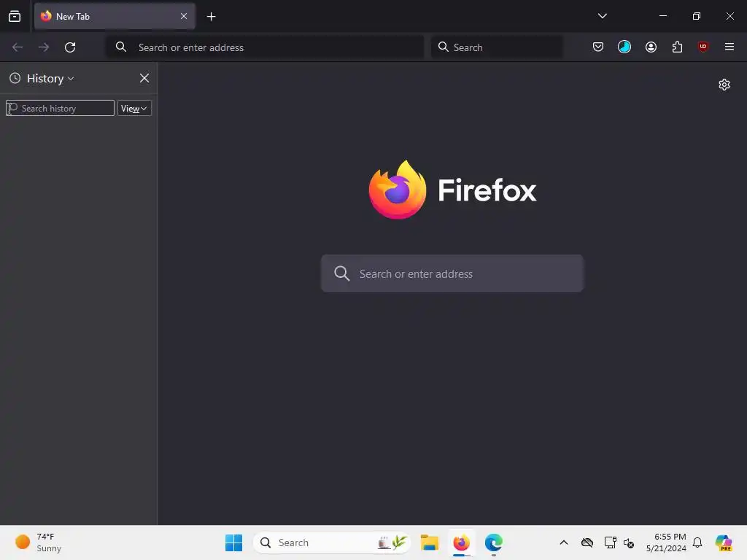Click the cyan circular extension icon
The width and height of the screenshot is (747, 560).
624,47
